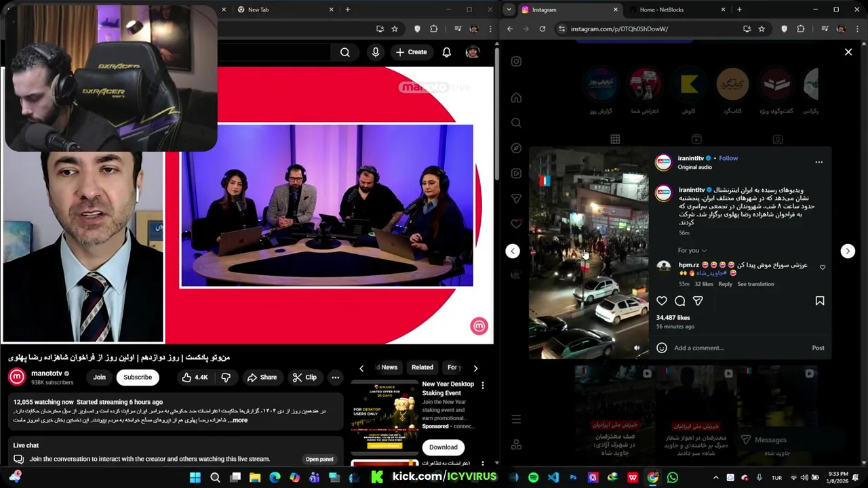Select the Related filter chip

[x=422, y=367]
